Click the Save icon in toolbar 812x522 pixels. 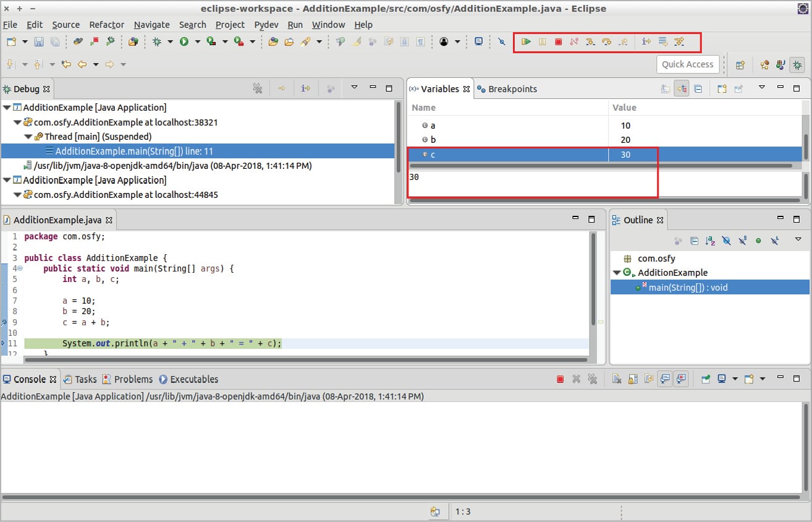(x=39, y=42)
